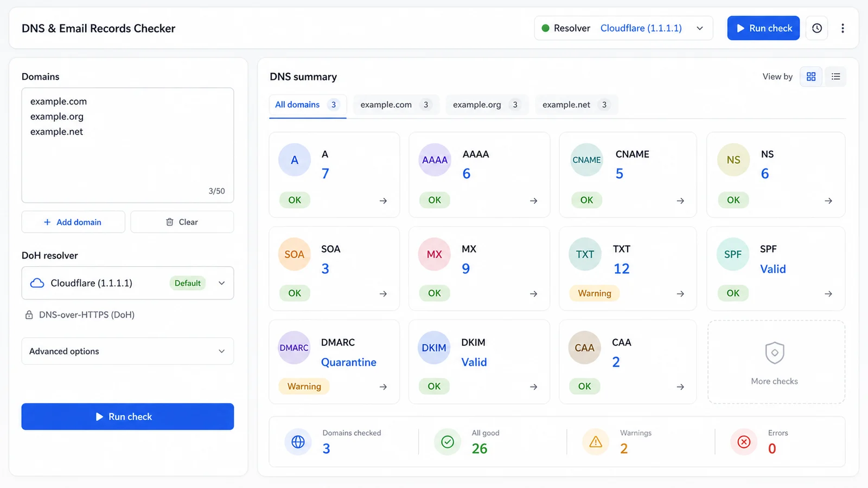Open the top Resolver dropdown
This screenshot has height=488, width=868.
[x=623, y=28]
